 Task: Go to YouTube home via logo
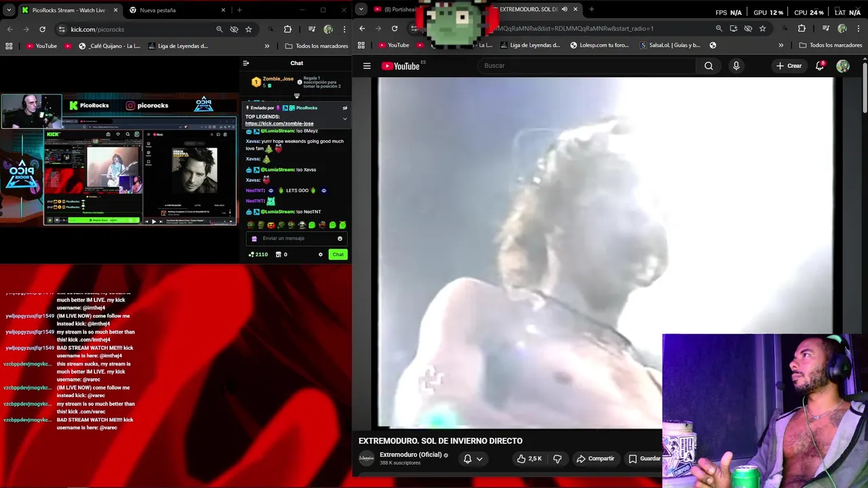[x=401, y=66]
